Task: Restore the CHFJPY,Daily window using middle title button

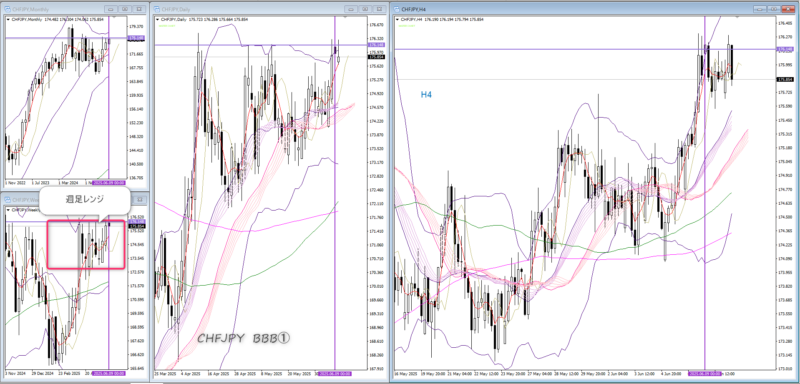Action: pyautogui.click(x=365, y=9)
